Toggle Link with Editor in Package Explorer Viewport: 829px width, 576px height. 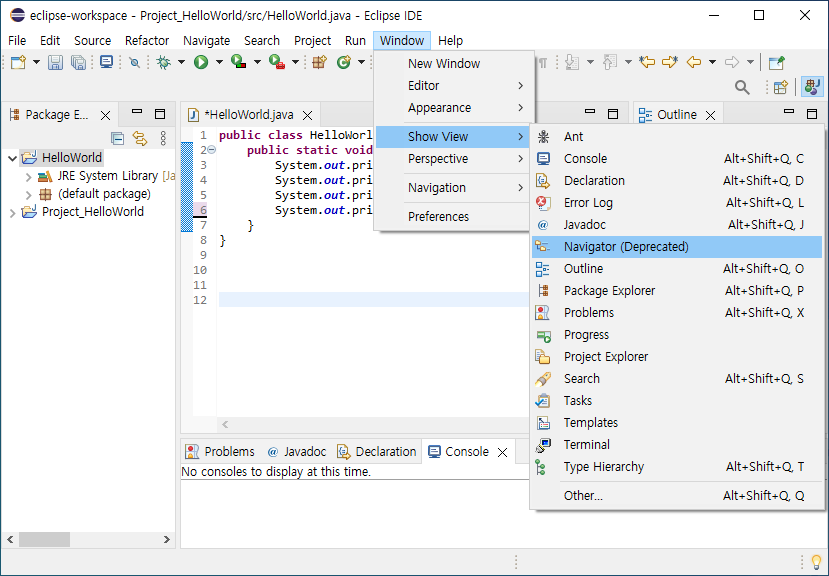140,139
